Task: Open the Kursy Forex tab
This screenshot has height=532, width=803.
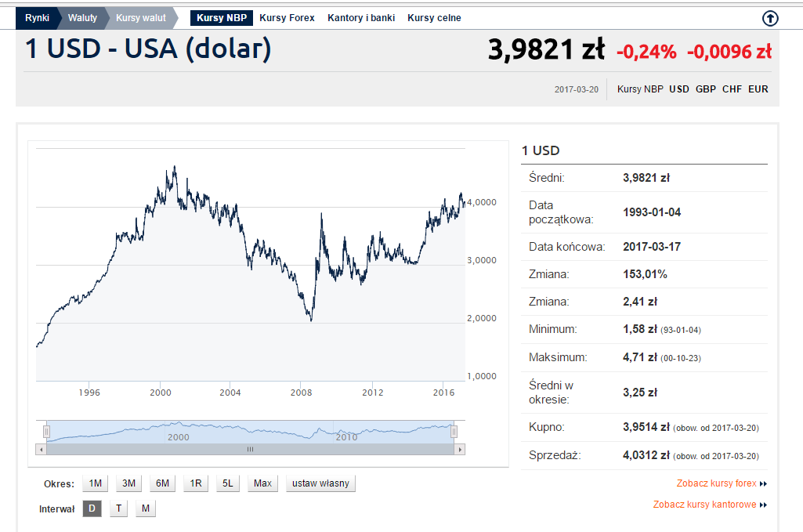Action: pos(287,18)
